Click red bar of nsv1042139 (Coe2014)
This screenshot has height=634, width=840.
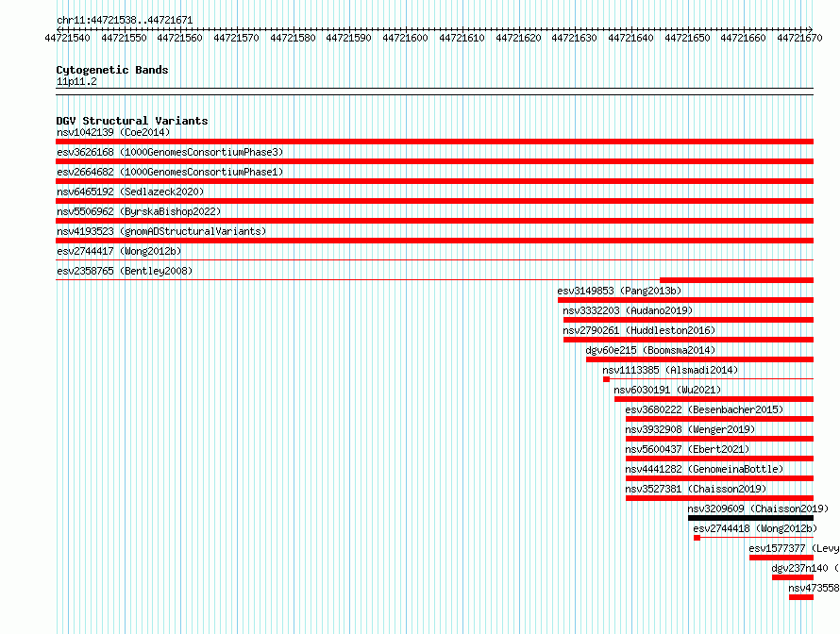coord(434,142)
